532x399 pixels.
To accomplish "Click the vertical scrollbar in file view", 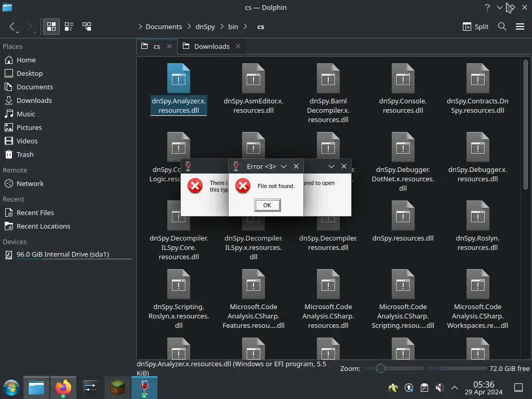I will pyautogui.click(x=526, y=125).
